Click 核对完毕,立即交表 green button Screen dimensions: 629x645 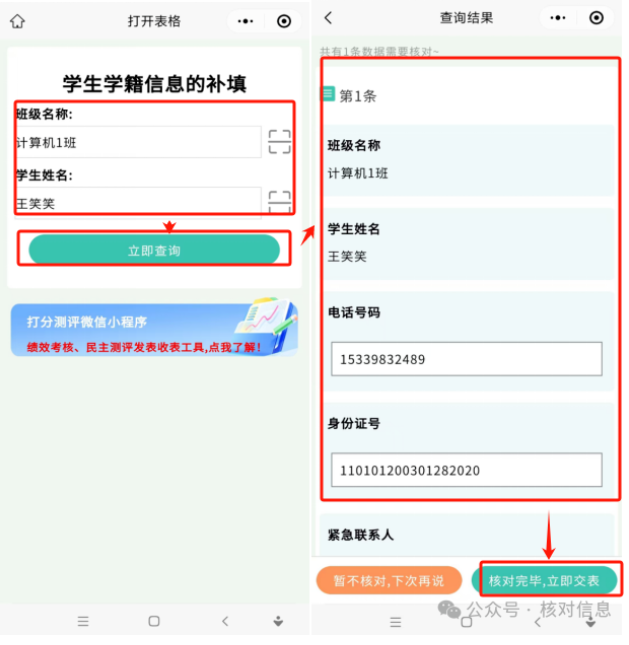(545, 580)
